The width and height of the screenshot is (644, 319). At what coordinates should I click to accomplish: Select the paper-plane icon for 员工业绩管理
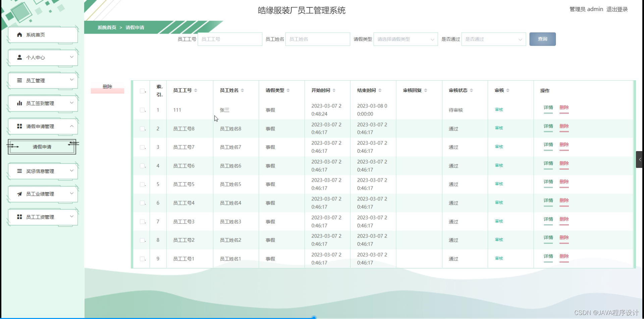click(19, 193)
